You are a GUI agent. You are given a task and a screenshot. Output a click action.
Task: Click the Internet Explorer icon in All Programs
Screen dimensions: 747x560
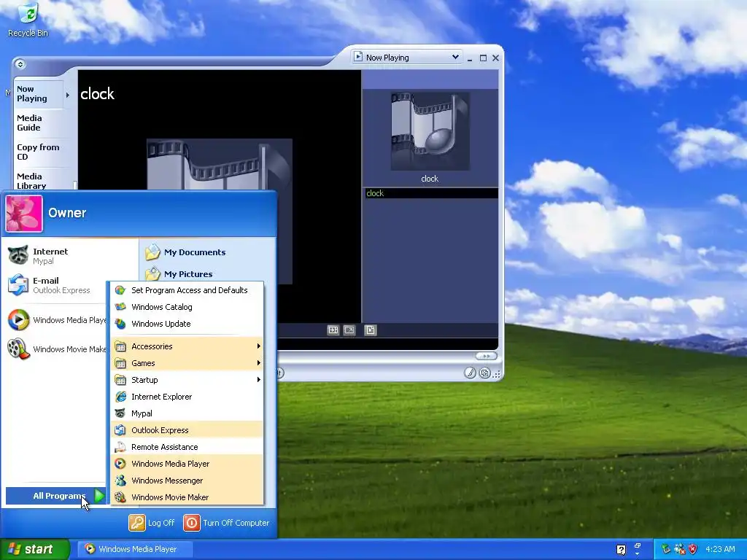[x=121, y=397]
